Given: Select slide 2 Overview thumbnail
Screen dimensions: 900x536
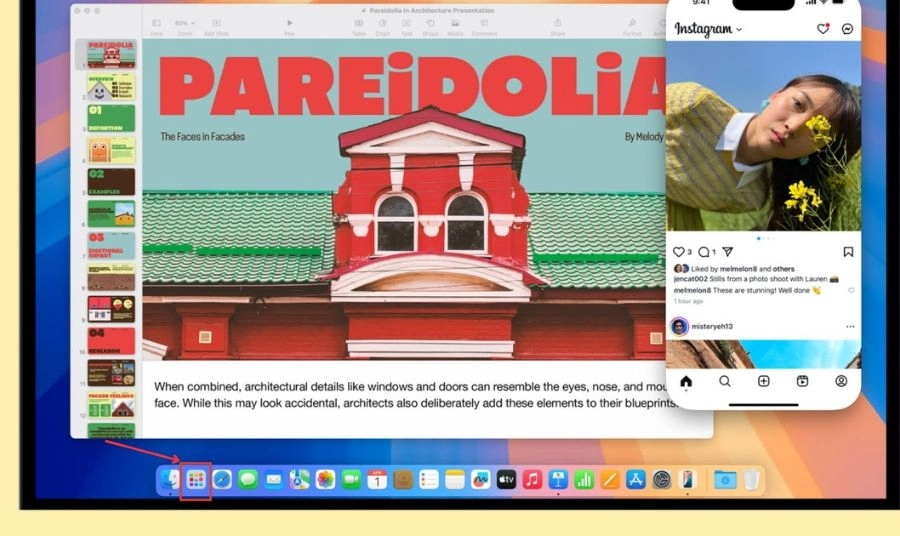Looking at the screenshot, I should point(111,86).
